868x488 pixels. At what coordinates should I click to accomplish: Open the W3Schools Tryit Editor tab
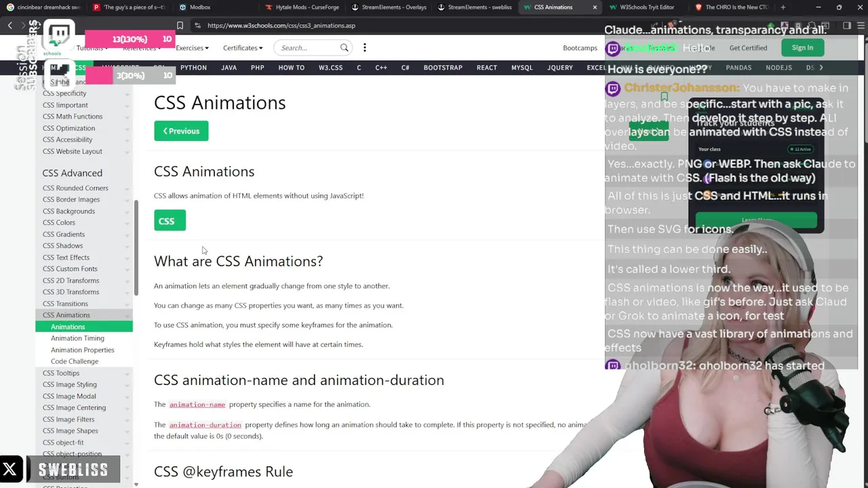point(643,7)
